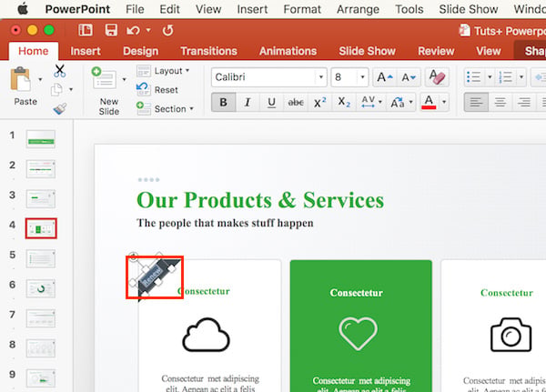The height and width of the screenshot is (392, 546).
Task: Select slide 9 thumbnail
Action: (41, 378)
